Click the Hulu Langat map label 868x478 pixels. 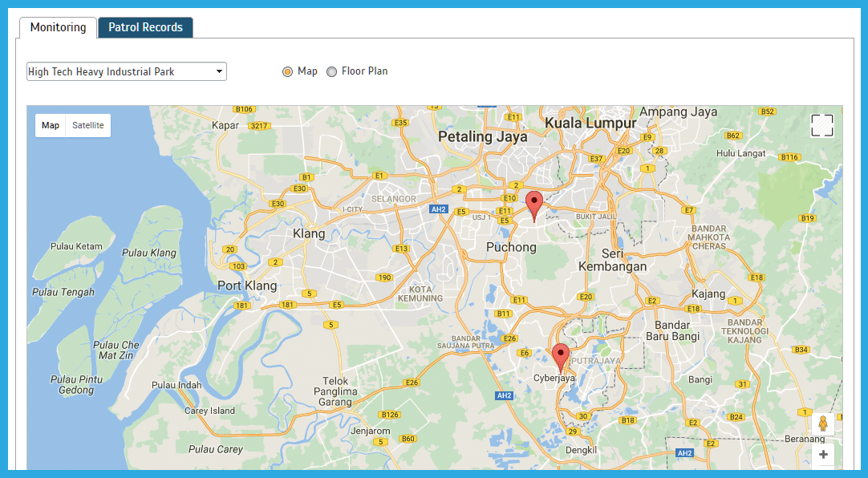pos(740,153)
